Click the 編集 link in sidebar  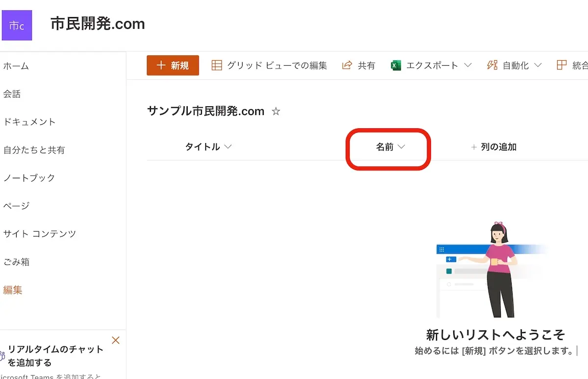point(13,290)
